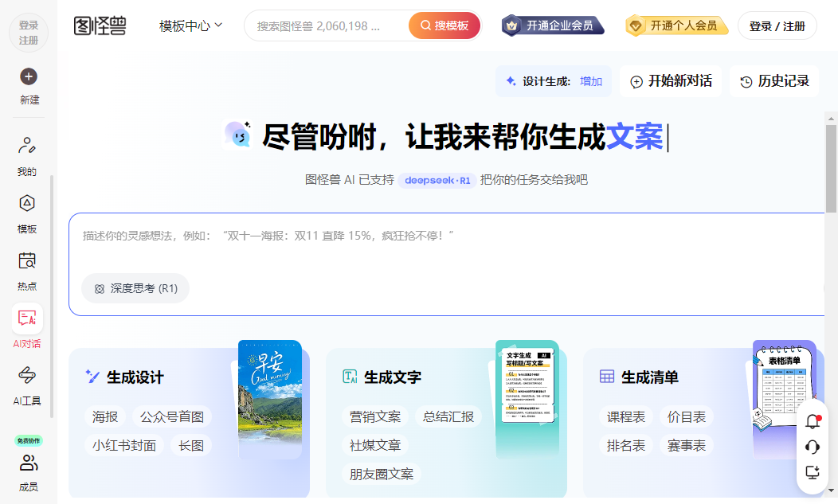Select the 排名表 tag
This screenshot has height=504, width=838.
pos(626,446)
